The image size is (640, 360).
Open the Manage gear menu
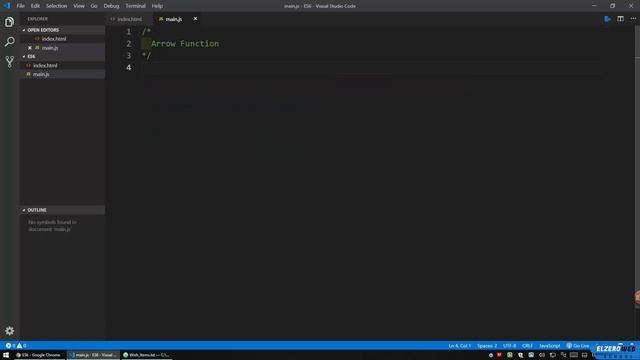pos(9,331)
